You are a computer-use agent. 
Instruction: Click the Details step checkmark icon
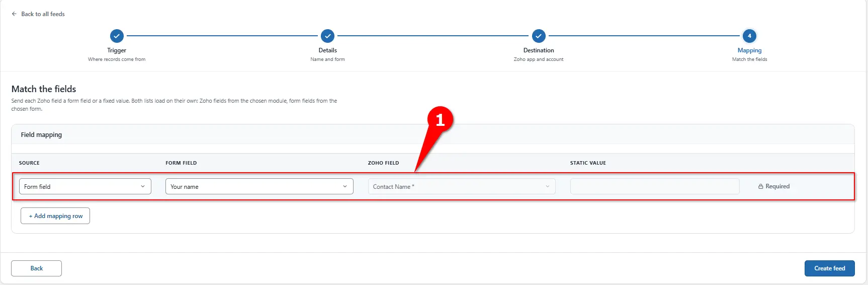(x=327, y=36)
